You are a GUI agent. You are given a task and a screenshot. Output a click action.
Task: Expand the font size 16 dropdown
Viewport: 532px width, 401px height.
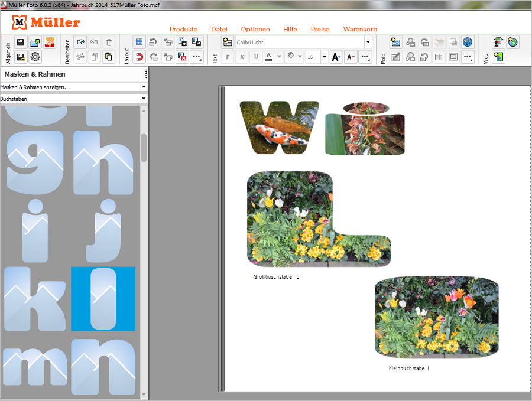coord(325,57)
